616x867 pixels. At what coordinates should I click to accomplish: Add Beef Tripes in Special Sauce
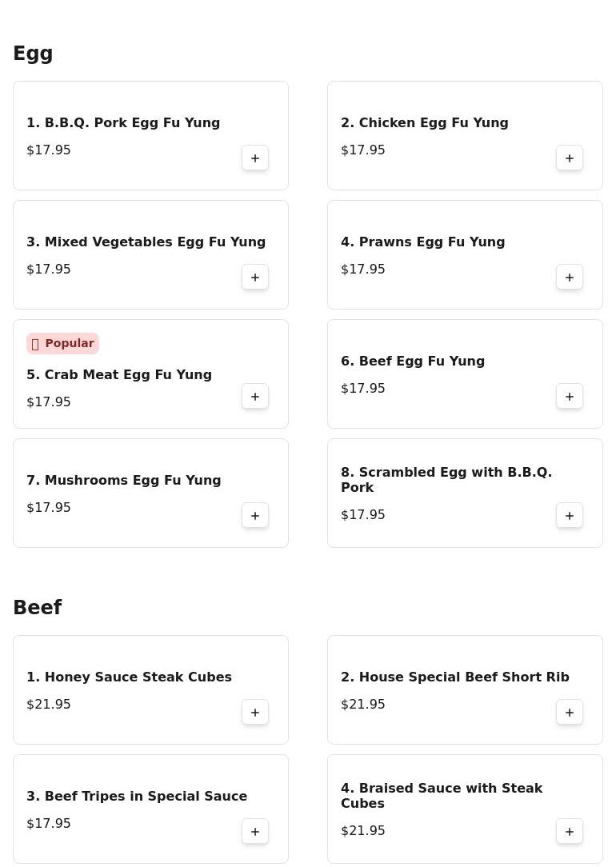(x=255, y=832)
